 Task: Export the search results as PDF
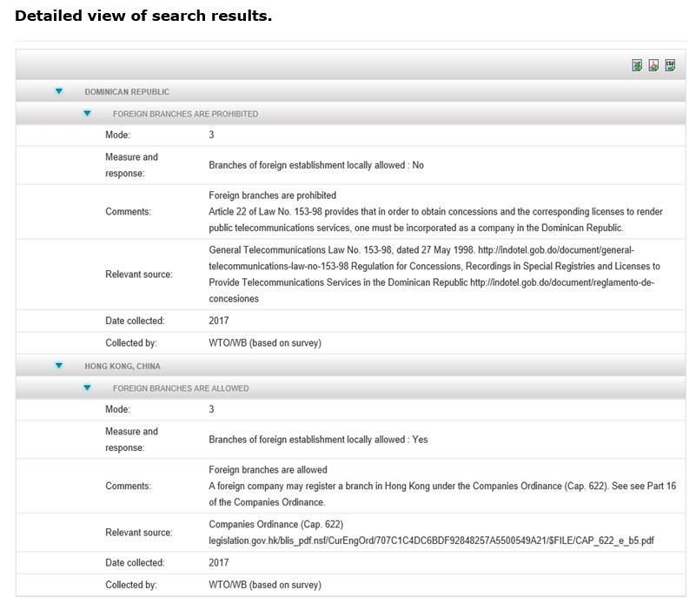(653, 65)
